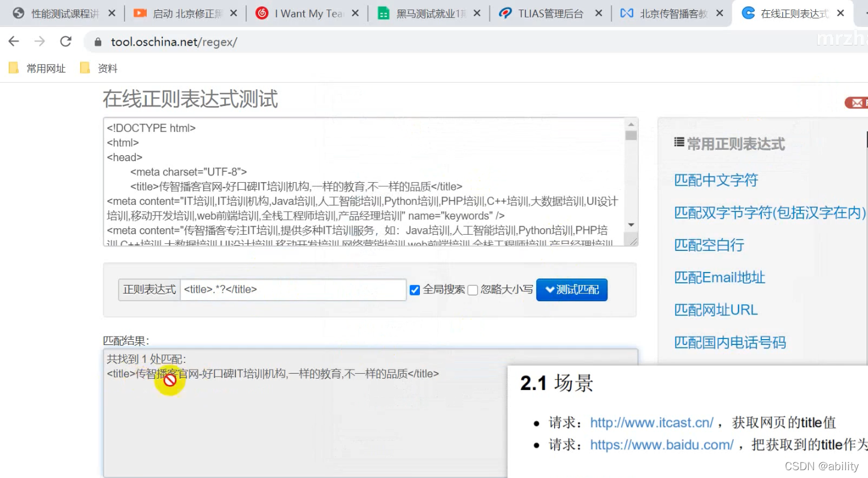Click the textarea scrollbar down arrow
The width and height of the screenshot is (868, 478).
pos(631,224)
